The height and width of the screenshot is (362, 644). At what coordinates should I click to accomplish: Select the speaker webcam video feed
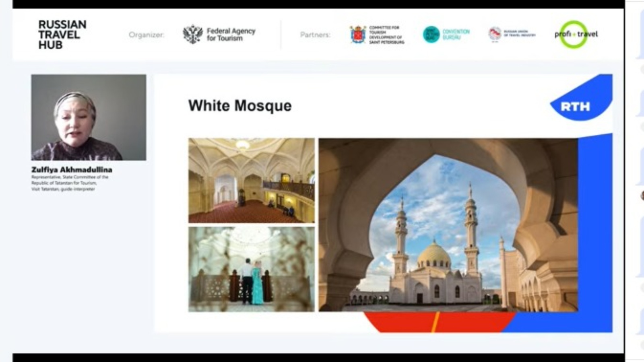[x=89, y=117]
